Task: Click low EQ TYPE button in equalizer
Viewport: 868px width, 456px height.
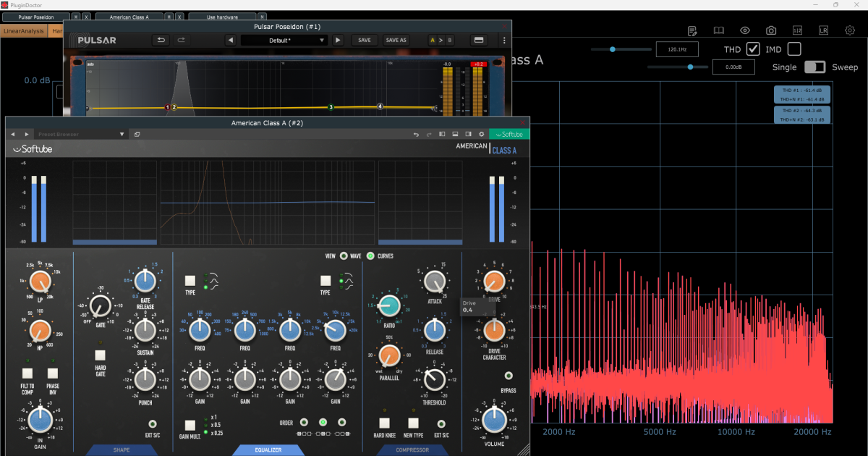Action: (x=190, y=280)
